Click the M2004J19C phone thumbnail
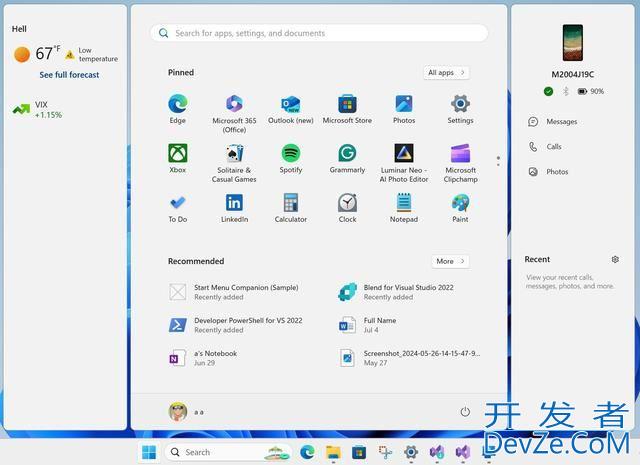Viewport: 640px width, 465px height. tap(573, 42)
